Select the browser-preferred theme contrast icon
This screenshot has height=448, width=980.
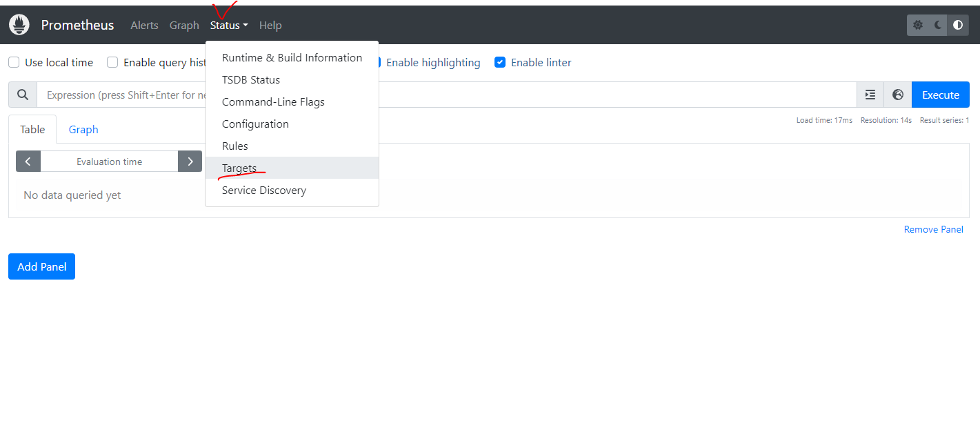(x=958, y=25)
